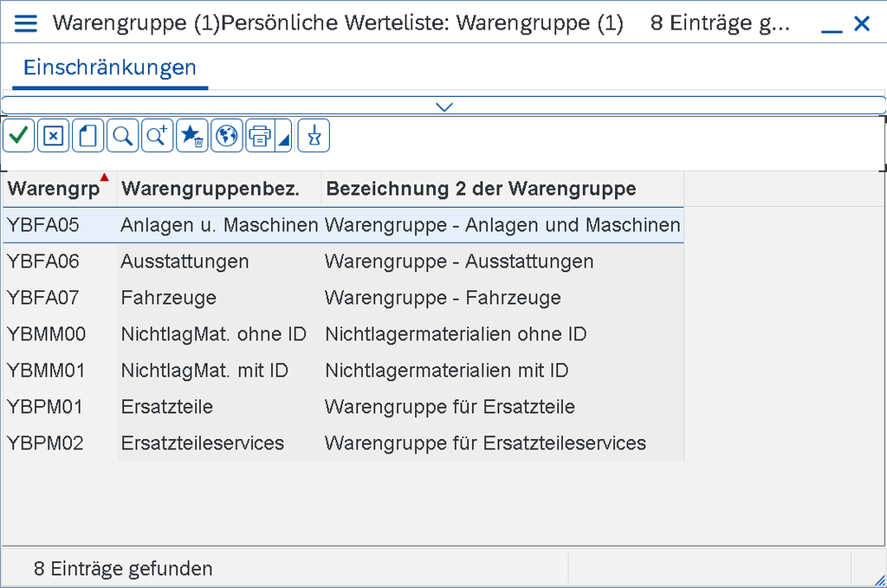Click the pin icon in toolbar
Image resolution: width=887 pixels, height=588 pixels.
point(314,136)
